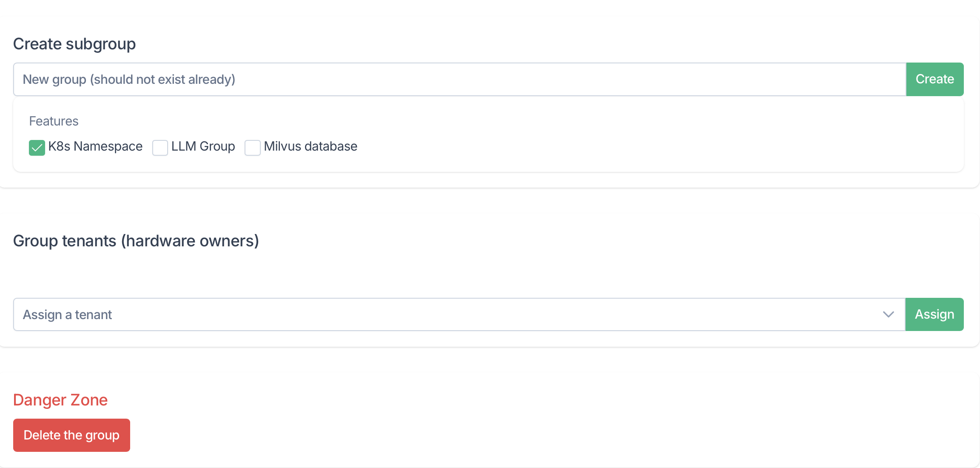This screenshot has height=468, width=980.
Task: Click the 'New group (should not exist already)' placeholder
Action: tap(129, 80)
